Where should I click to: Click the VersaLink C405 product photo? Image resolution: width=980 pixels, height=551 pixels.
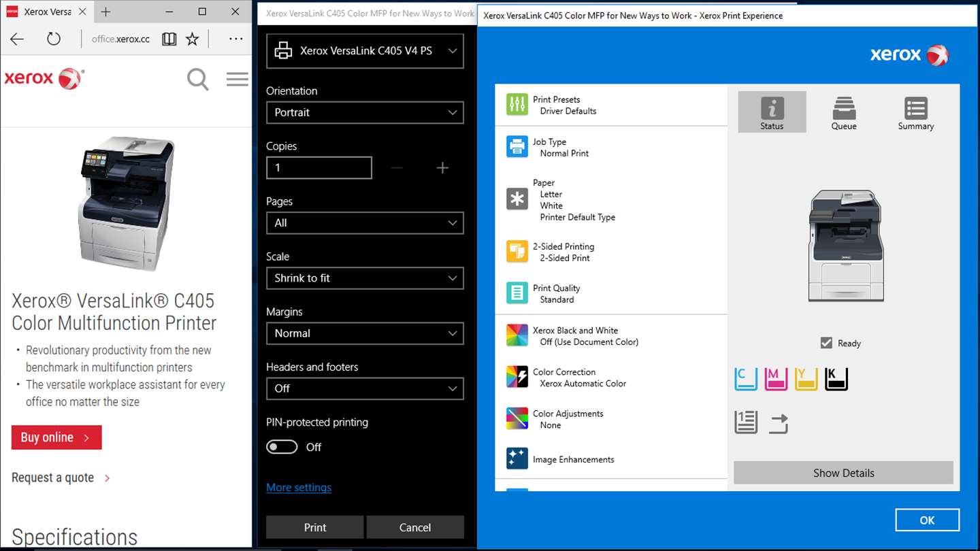126,203
